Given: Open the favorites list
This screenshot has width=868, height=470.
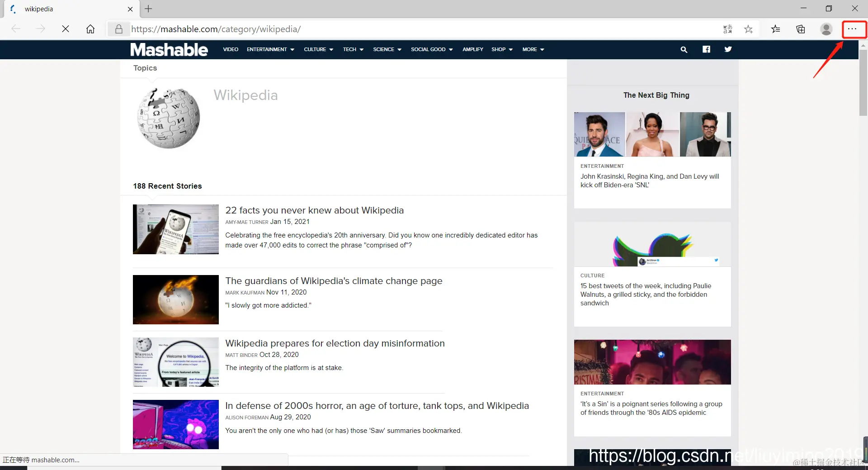Looking at the screenshot, I should coord(776,29).
